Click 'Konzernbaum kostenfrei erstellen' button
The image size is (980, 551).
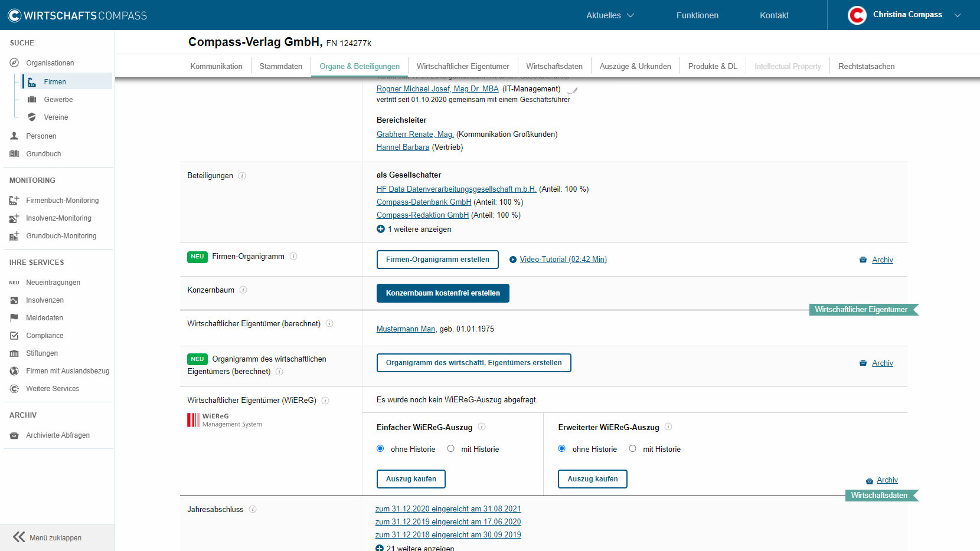tap(443, 293)
